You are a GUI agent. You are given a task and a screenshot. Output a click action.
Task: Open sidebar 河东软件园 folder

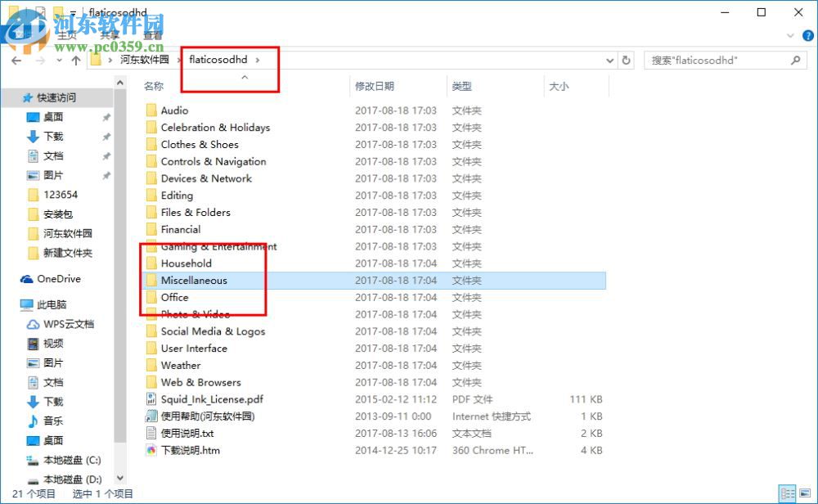[x=60, y=233]
